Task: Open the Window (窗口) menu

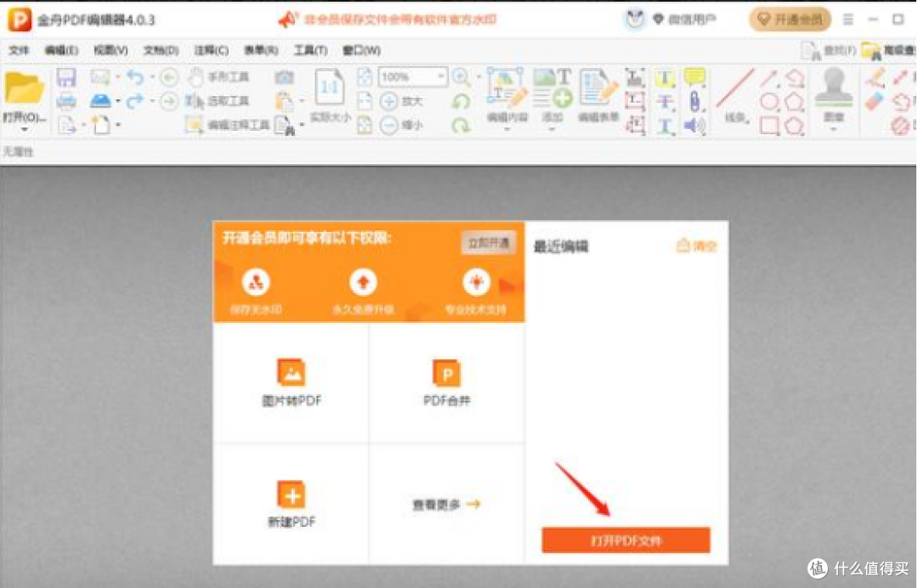Action: point(361,50)
